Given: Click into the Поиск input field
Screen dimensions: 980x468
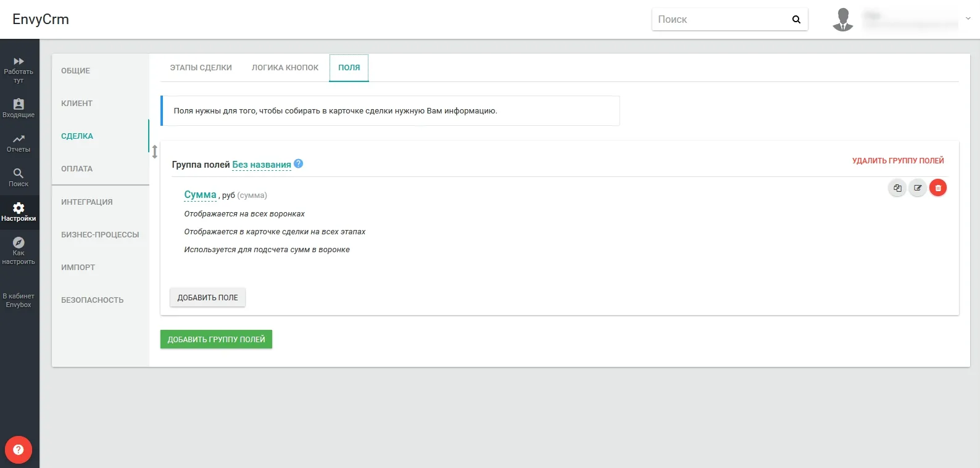Looking at the screenshot, I should (721, 19).
